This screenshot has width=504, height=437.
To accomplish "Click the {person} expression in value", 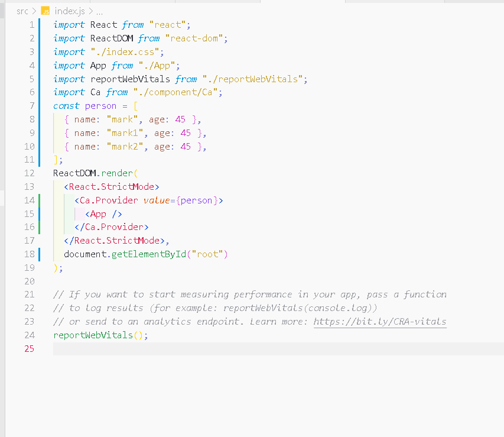I will (x=197, y=200).
